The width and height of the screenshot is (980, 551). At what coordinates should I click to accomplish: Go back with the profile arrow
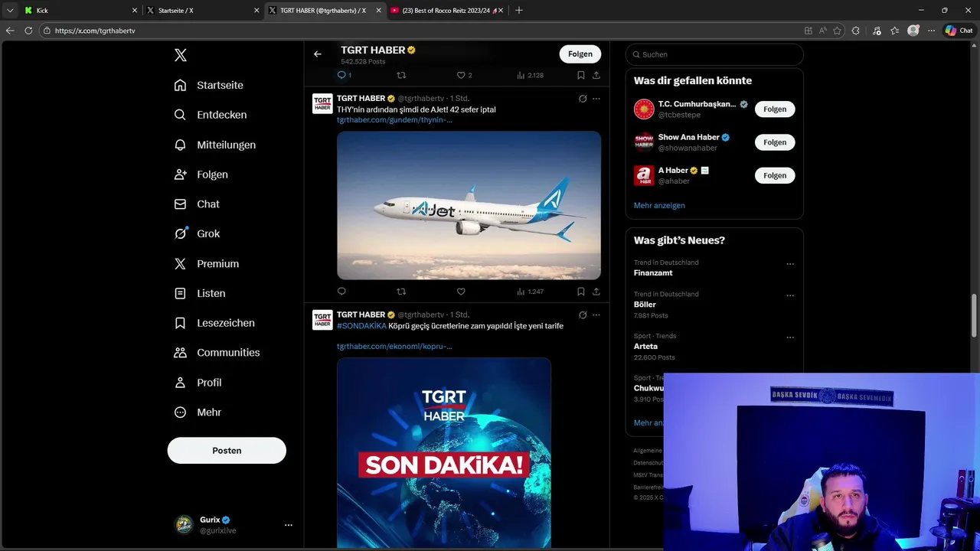click(318, 54)
